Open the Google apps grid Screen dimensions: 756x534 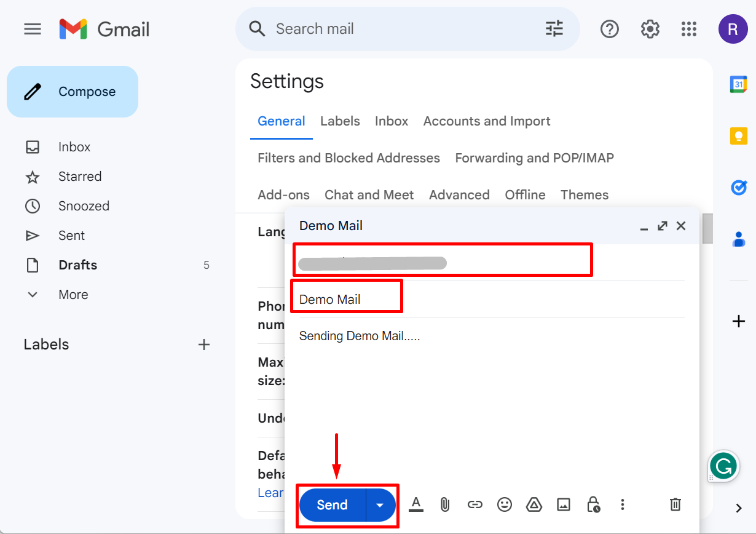click(689, 29)
